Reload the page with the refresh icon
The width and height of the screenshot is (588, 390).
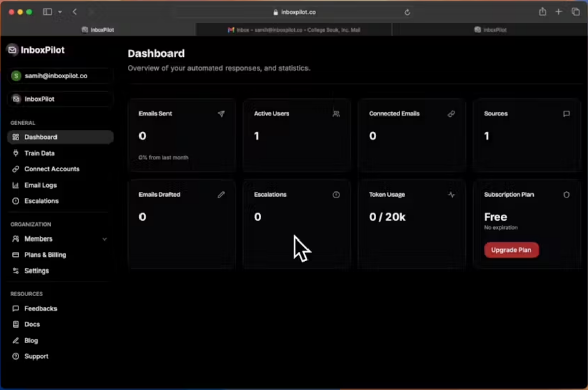pyautogui.click(x=407, y=12)
